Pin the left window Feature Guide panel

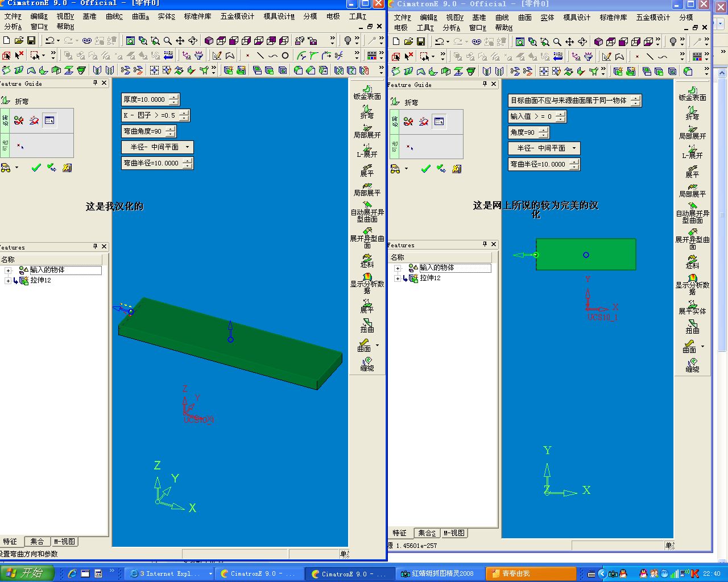(96, 83)
